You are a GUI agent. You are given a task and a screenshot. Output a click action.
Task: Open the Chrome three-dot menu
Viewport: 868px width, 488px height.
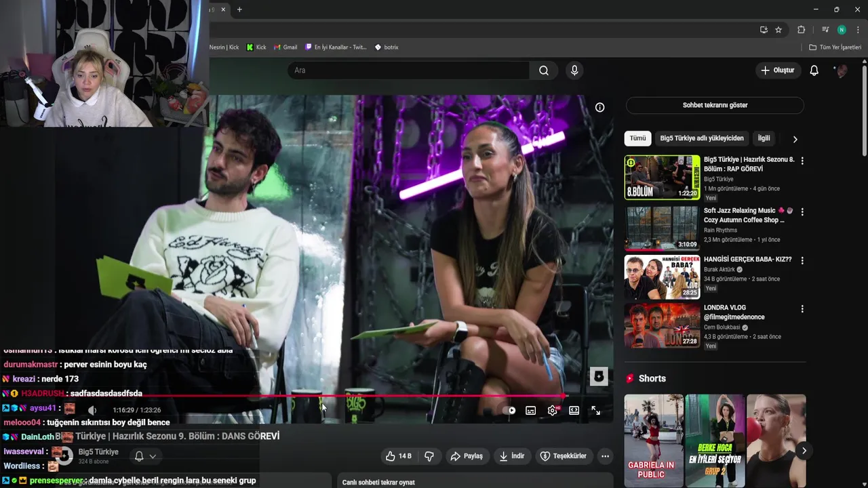click(858, 30)
